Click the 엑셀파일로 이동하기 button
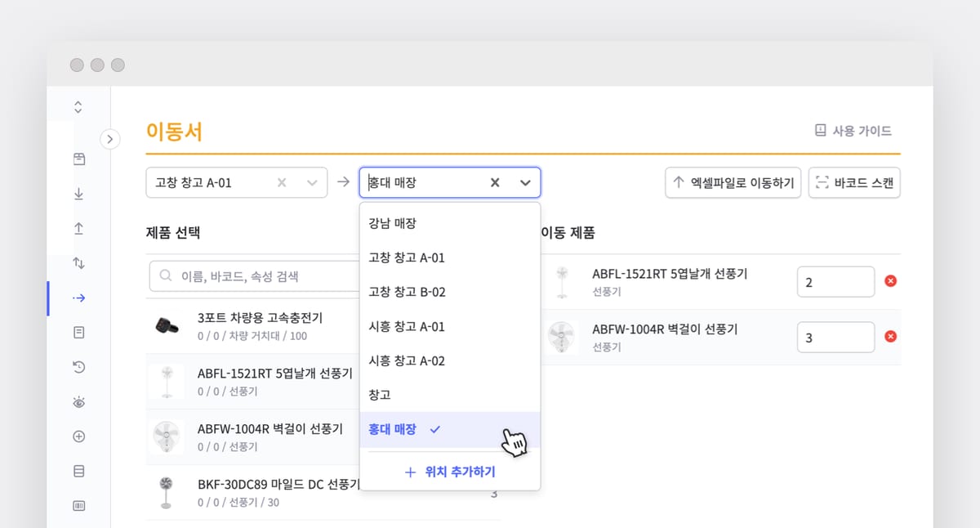 pyautogui.click(x=733, y=183)
